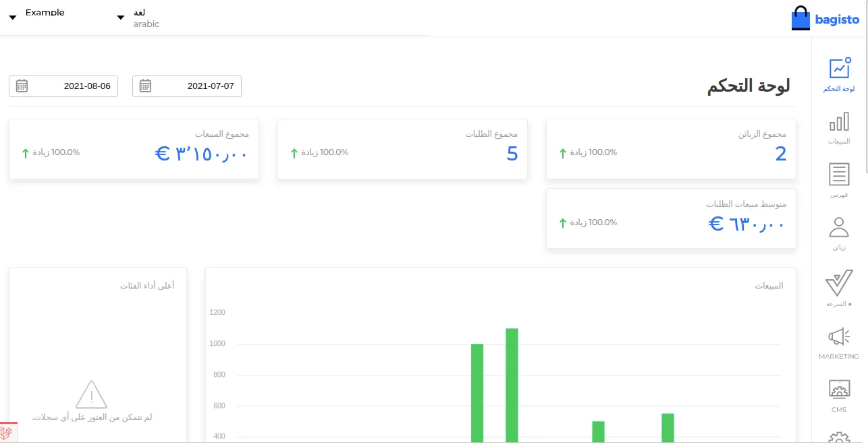Click the لوحة التحكم sidebar label

839,89
